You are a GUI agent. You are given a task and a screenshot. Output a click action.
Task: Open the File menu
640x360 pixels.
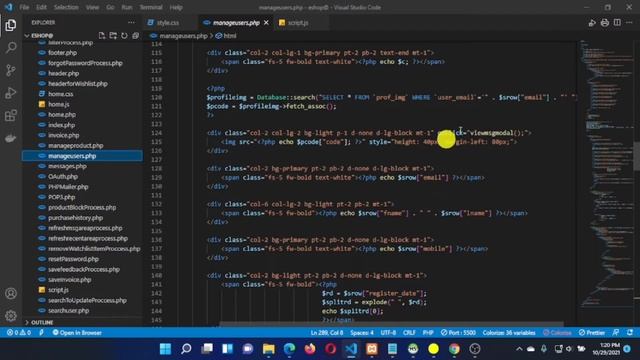point(24,7)
